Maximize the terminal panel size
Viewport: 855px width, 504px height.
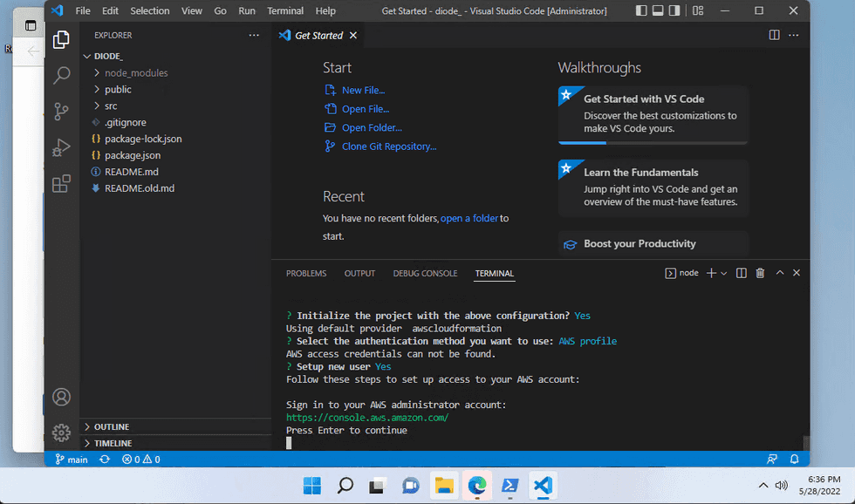pyautogui.click(x=780, y=272)
